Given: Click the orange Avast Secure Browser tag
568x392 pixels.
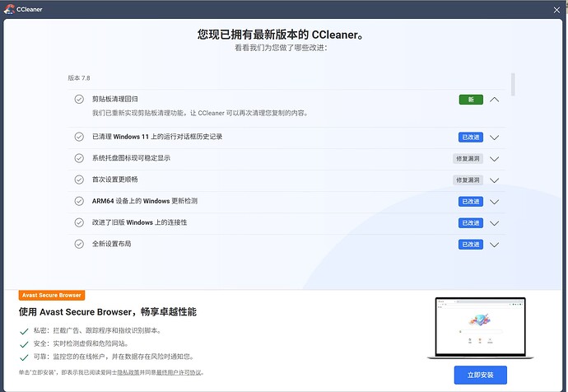Looking at the screenshot, I should (x=52, y=296).
